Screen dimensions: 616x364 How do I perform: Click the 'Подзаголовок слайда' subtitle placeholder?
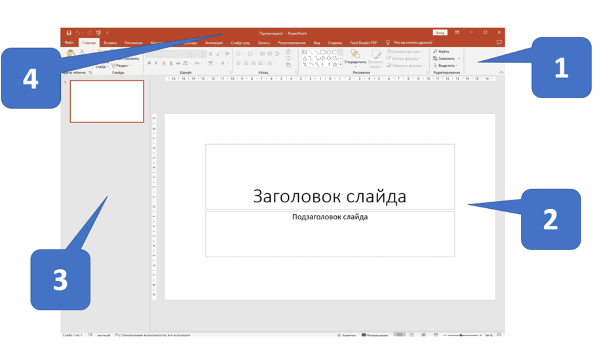pyautogui.click(x=330, y=234)
